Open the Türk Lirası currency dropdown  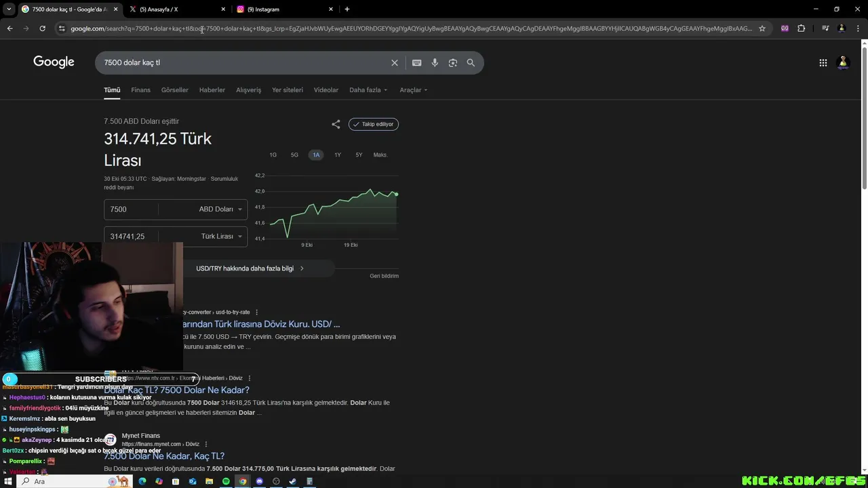pos(221,237)
